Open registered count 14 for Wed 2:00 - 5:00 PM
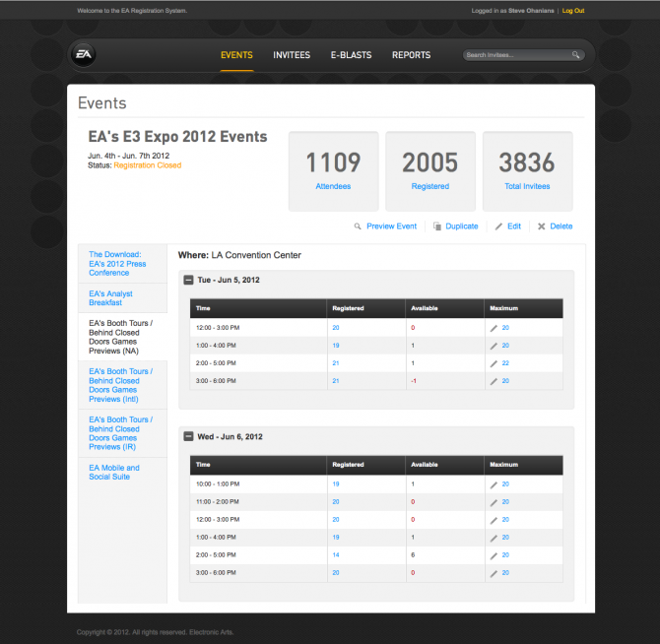Viewport: 660px width, 644px height. click(336, 554)
